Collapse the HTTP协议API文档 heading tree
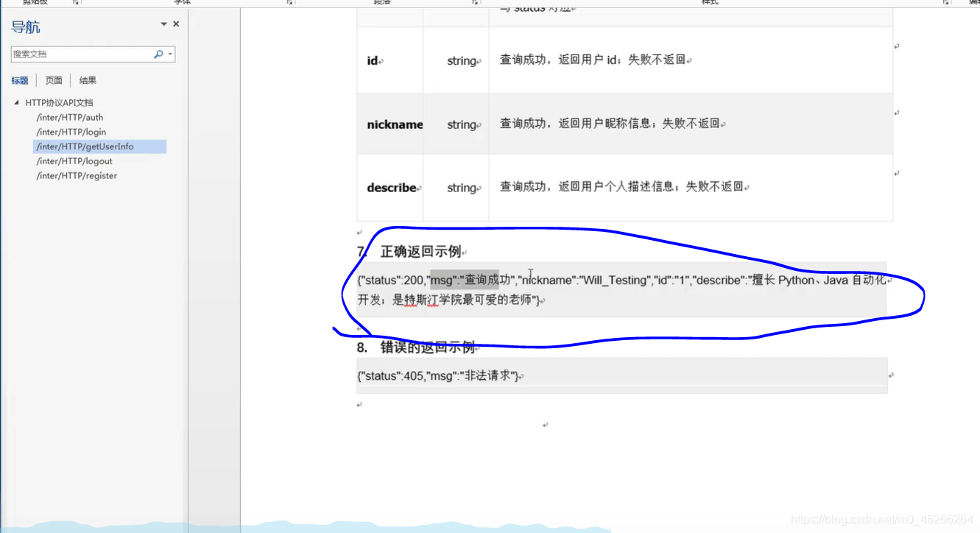The width and height of the screenshot is (980, 533). pyautogui.click(x=17, y=102)
